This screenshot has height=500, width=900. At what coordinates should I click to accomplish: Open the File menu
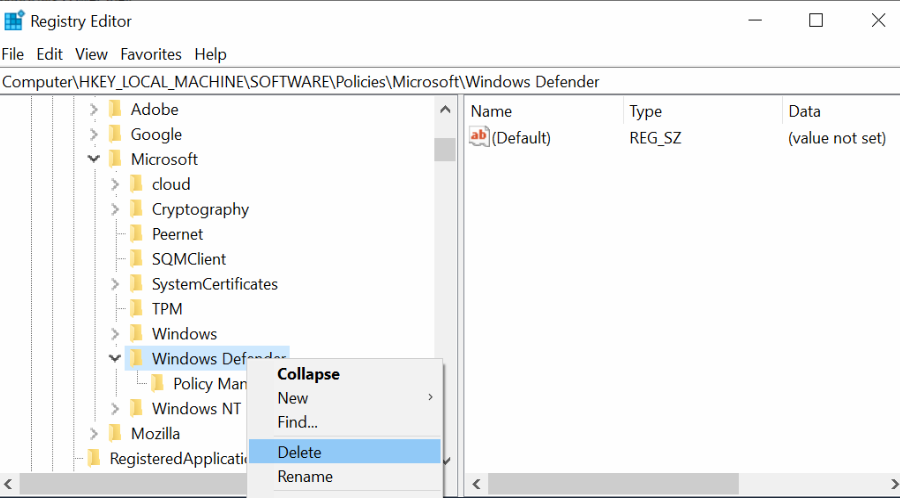click(13, 54)
